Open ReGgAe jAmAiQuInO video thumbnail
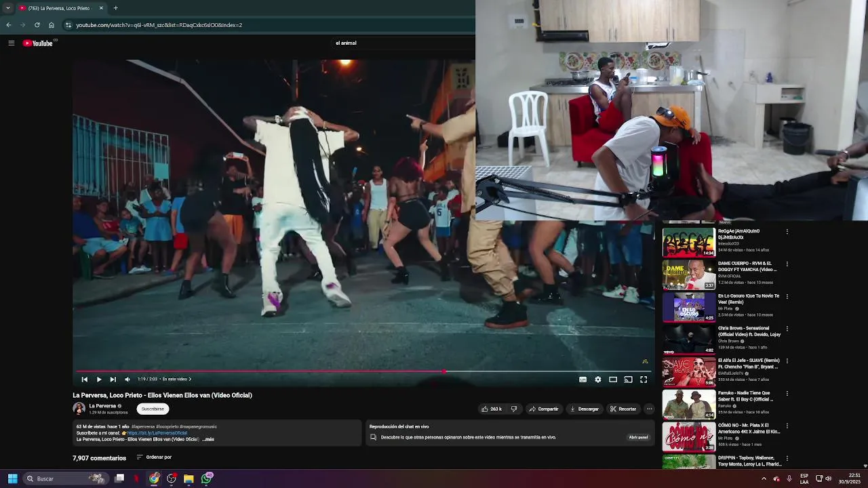 point(688,243)
